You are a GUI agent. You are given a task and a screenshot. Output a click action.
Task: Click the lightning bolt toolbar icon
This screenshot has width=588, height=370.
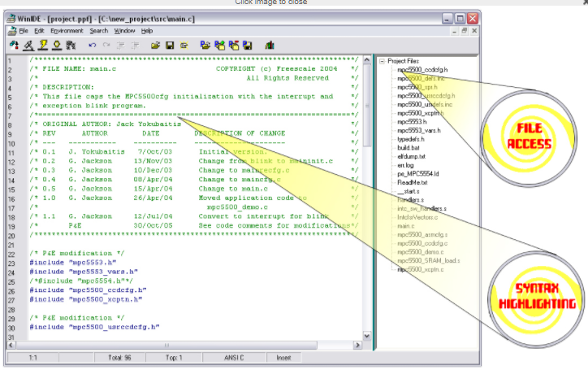pyautogui.click(x=42, y=44)
